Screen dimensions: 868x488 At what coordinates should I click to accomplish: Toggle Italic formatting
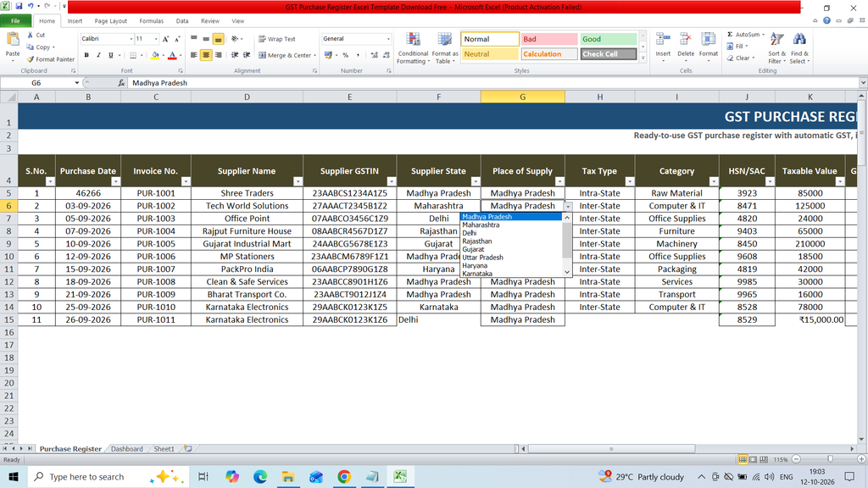[98, 55]
